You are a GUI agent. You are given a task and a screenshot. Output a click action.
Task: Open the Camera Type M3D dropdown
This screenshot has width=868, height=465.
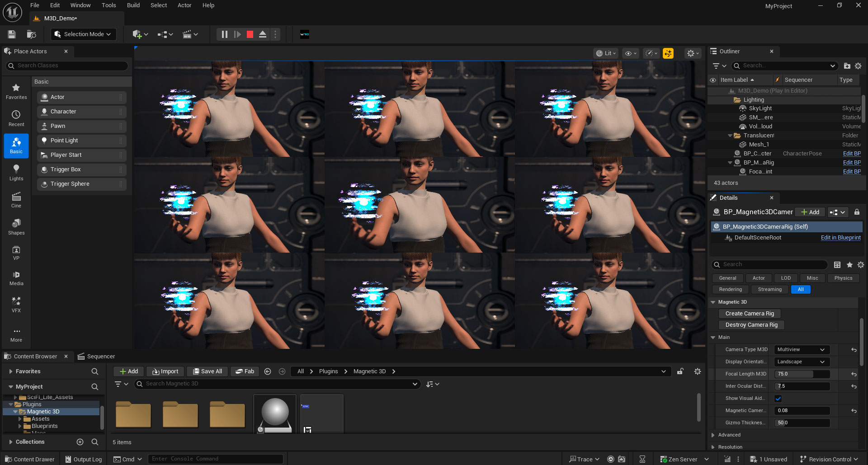pyautogui.click(x=801, y=350)
